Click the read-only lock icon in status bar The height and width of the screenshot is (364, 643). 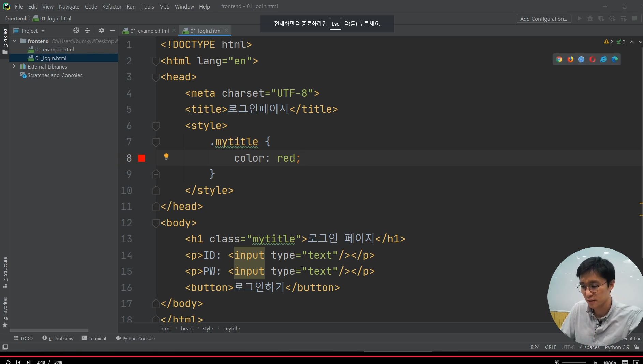637,347
